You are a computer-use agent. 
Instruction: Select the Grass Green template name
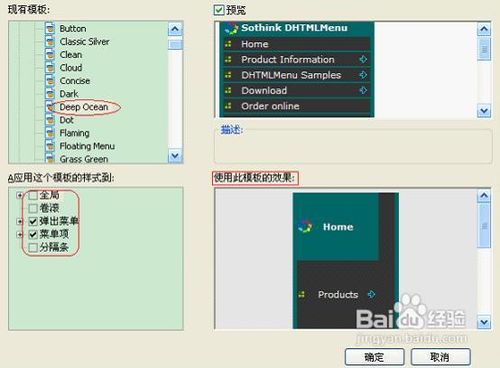click(x=84, y=159)
